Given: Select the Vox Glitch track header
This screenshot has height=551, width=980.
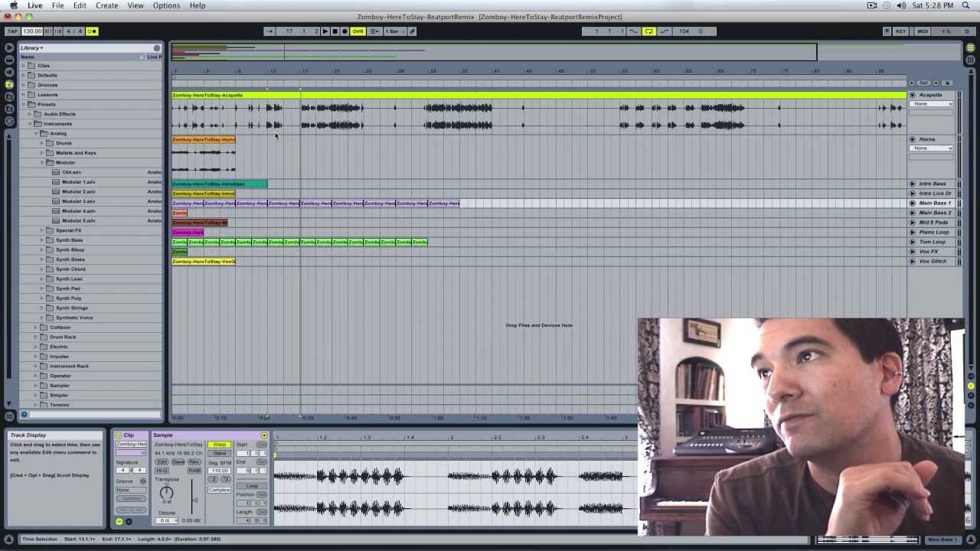Looking at the screenshot, I should (933, 261).
